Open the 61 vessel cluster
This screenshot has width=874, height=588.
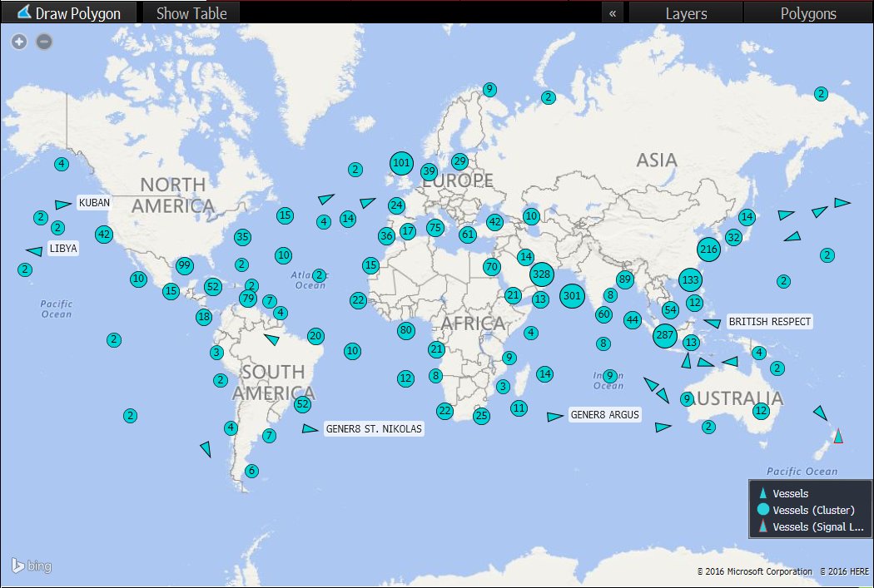(468, 235)
